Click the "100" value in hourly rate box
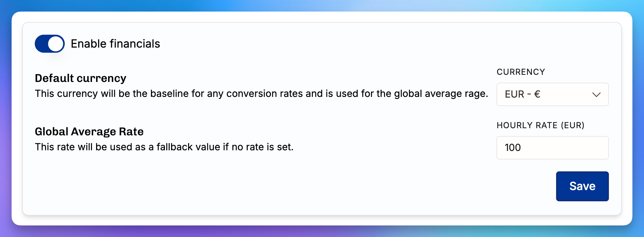Viewport: 644px width, 237px height. 513,148
